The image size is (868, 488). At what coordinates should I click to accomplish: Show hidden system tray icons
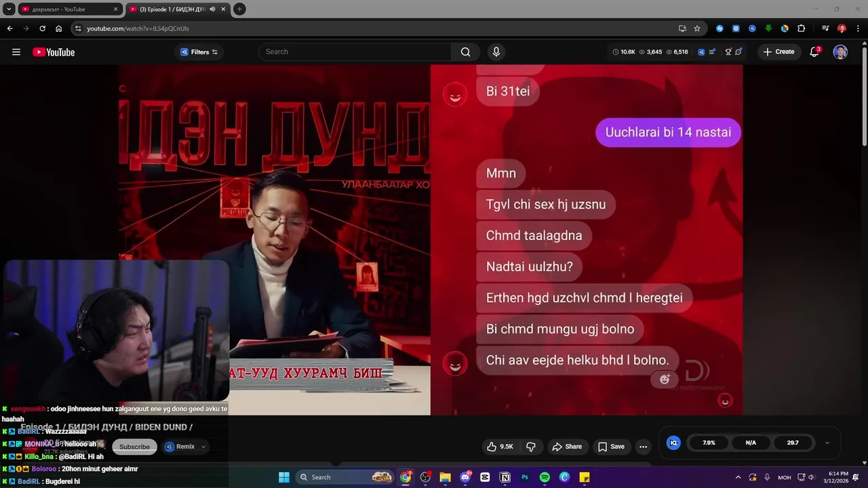click(x=738, y=477)
